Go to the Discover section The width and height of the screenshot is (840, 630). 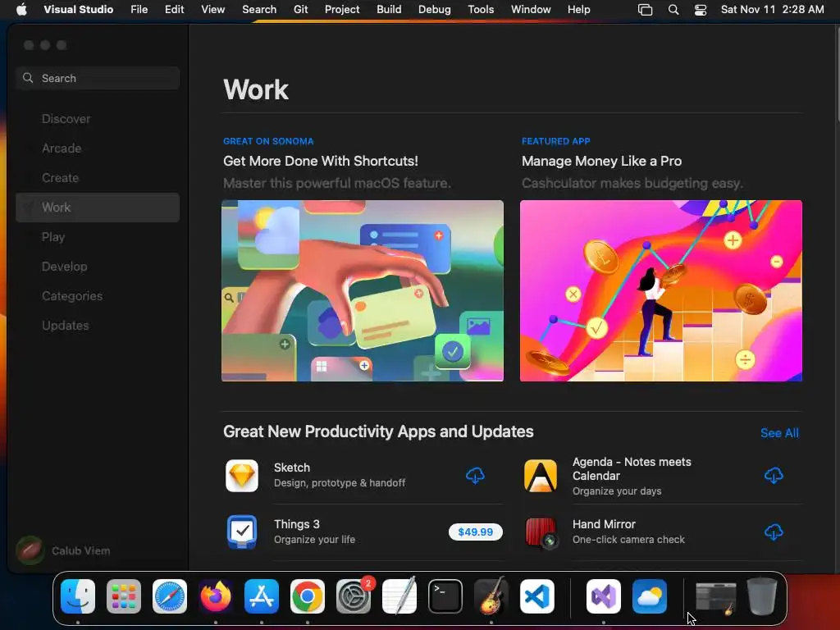(x=98, y=119)
